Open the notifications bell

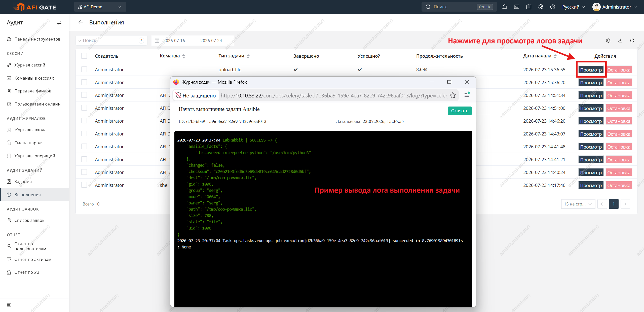[x=505, y=7]
